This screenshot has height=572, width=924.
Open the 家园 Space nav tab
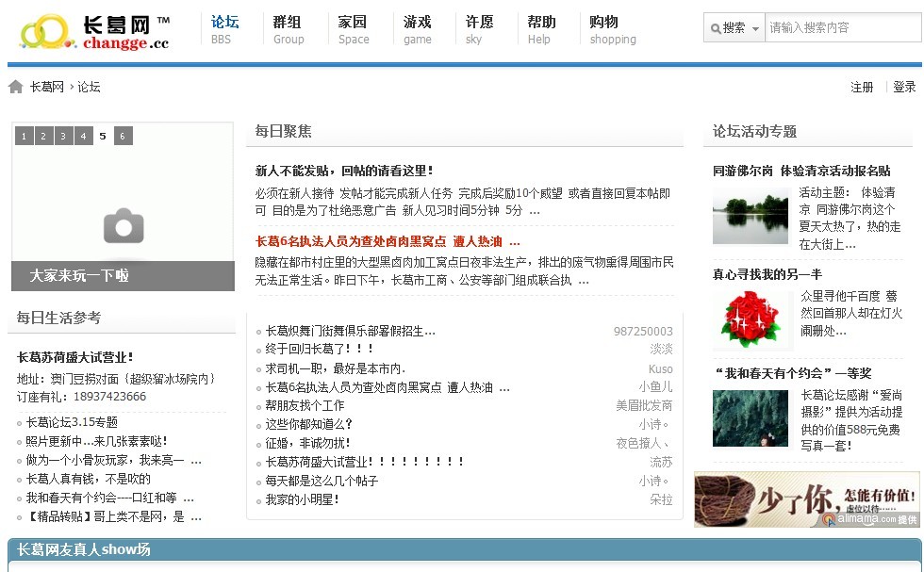354,30
